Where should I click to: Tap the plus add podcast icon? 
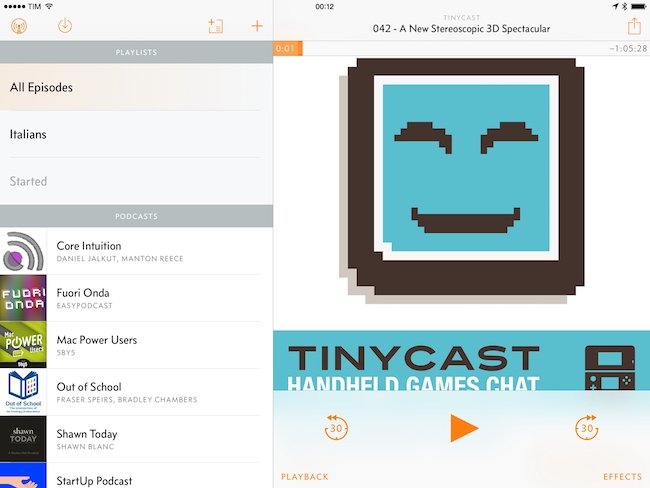point(257,26)
